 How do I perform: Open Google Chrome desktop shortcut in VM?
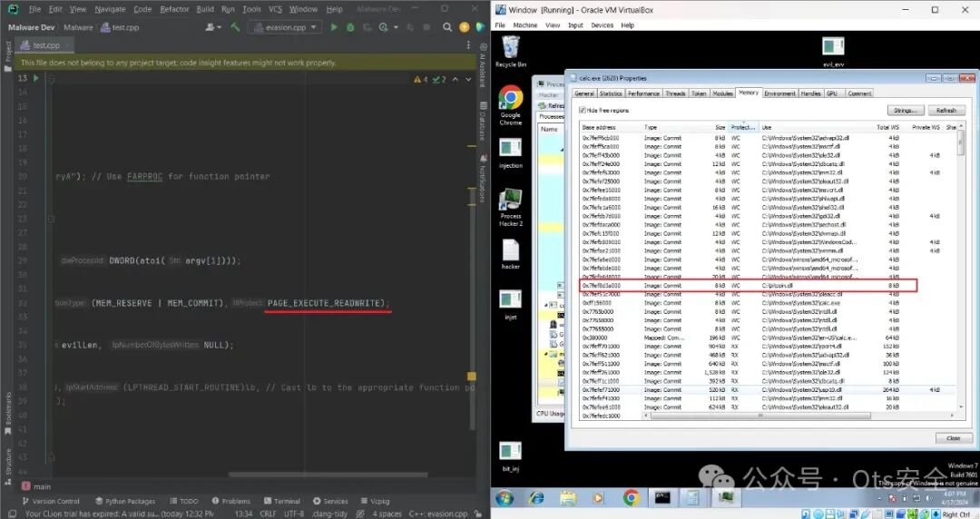click(511, 105)
